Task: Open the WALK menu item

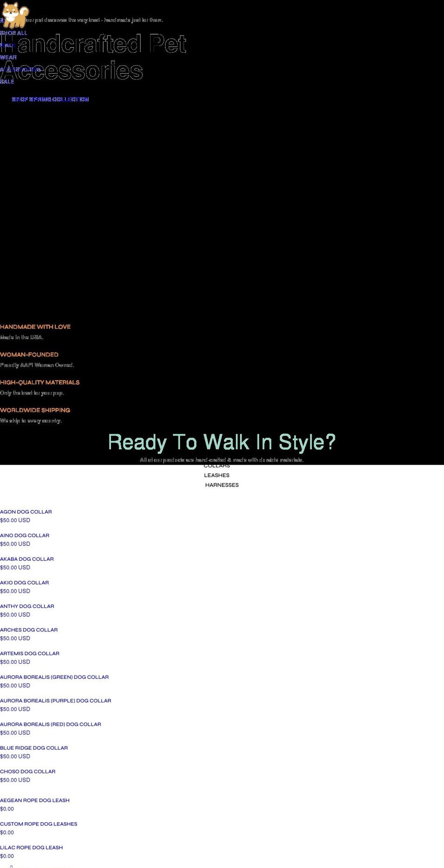Action: 7,45
